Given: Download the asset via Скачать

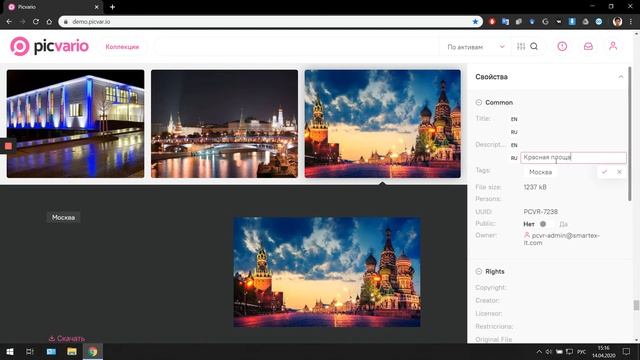Looking at the screenshot, I should click(x=67, y=338).
